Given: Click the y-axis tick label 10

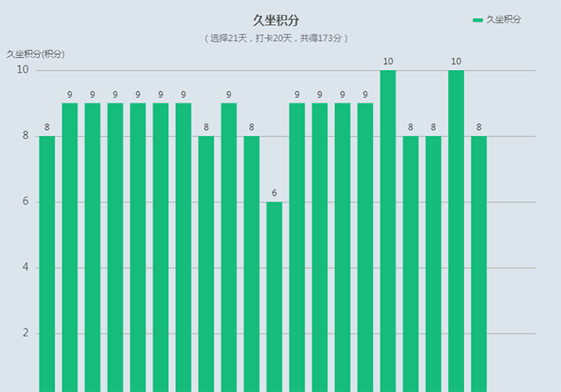Looking at the screenshot, I should pos(23,70).
